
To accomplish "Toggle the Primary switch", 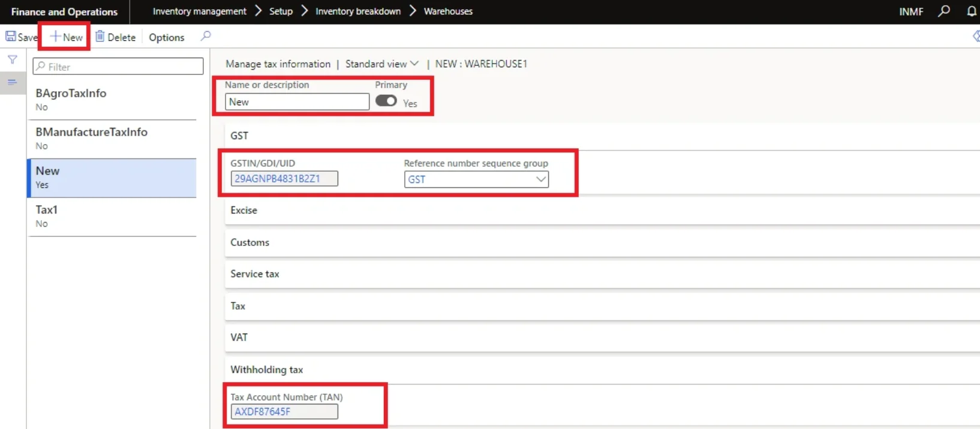I will tap(386, 101).
